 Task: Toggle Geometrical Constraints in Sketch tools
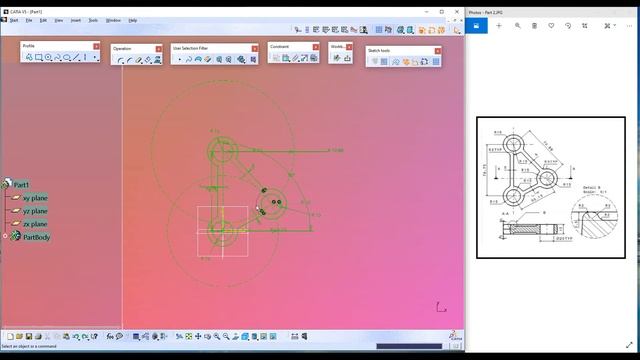(x=406, y=62)
